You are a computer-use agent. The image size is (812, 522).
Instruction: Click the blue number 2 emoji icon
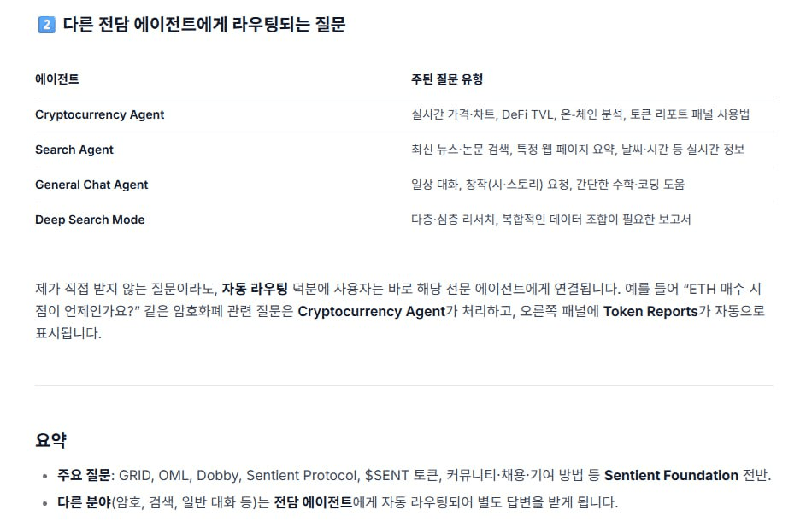(x=47, y=24)
